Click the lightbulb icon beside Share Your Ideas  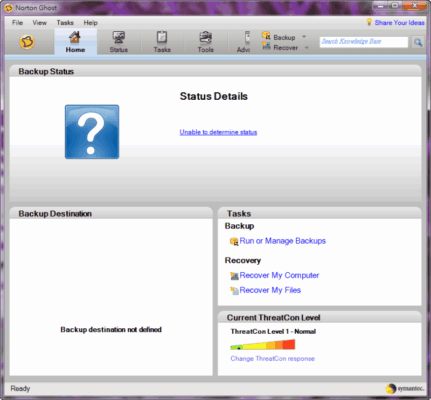(x=369, y=22)
